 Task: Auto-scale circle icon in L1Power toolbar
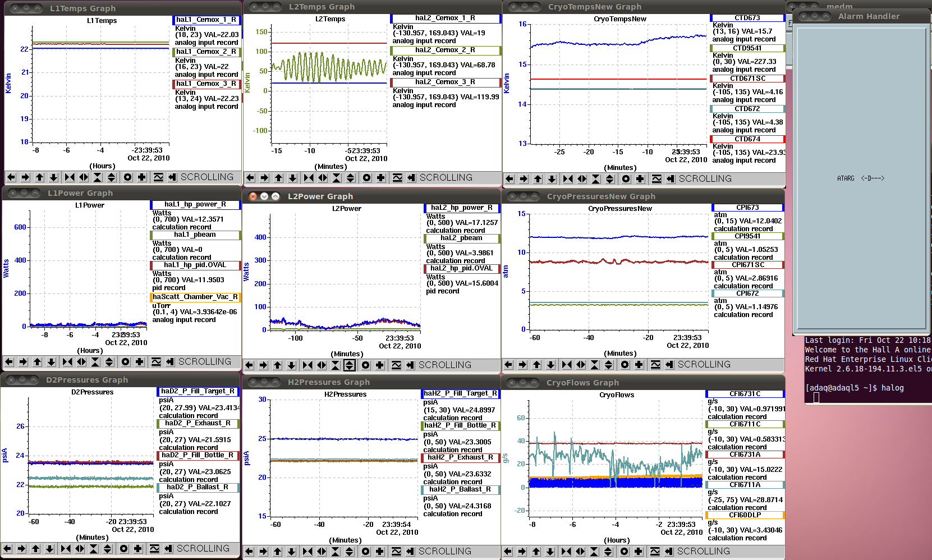(x=126, y=362)
